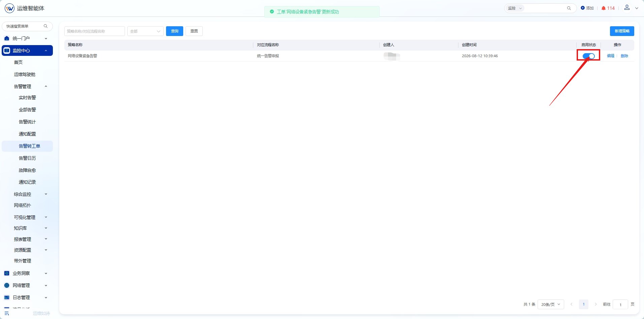Open the 告警统计 menu item

point(27,122)
